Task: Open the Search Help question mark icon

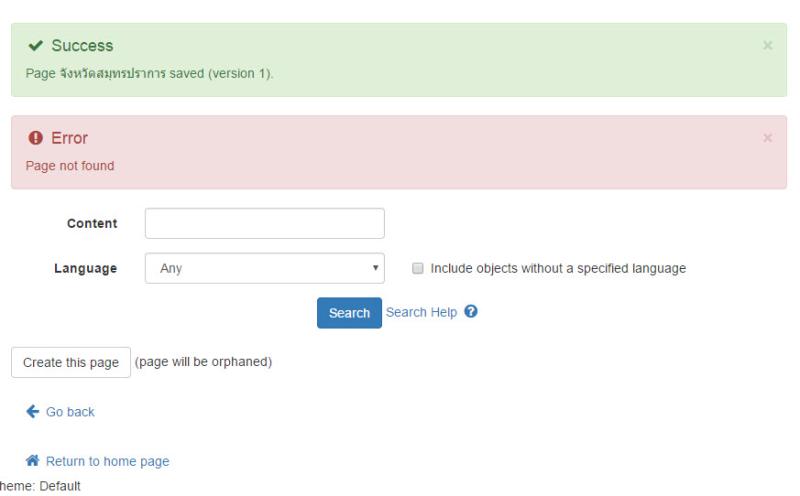Action: coord(470,311)
